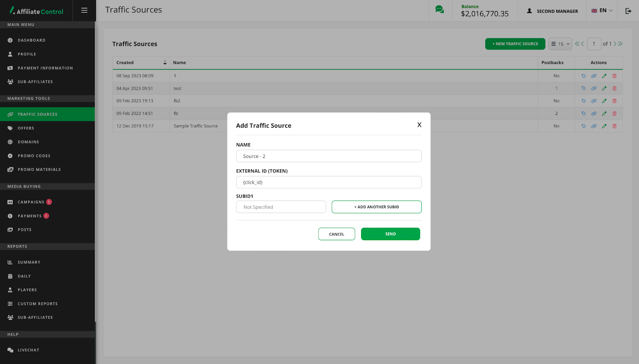Open Promo Codes in the sidebar

(34, 156)
